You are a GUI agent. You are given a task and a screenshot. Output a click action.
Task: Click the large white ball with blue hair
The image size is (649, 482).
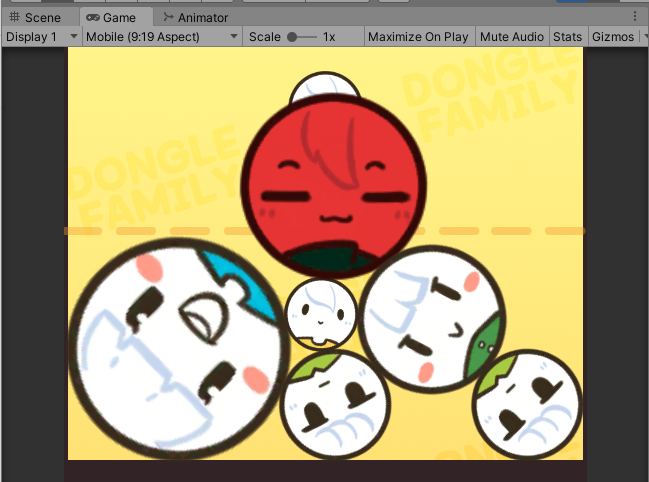point(177,348)
